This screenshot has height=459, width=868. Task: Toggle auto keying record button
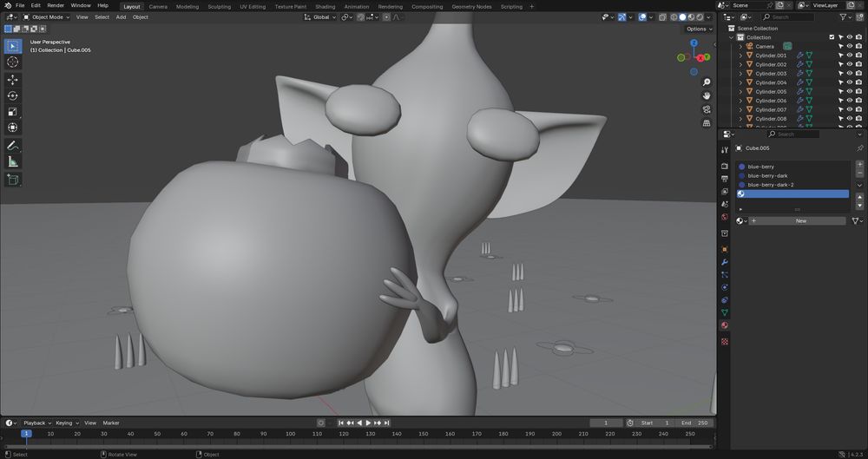tap(320, 423)
